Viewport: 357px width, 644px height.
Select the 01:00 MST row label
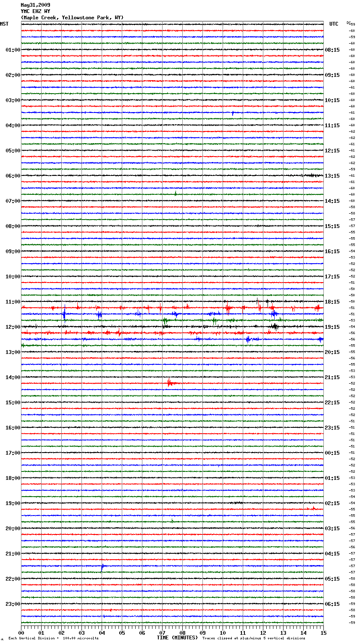[13, 50]
